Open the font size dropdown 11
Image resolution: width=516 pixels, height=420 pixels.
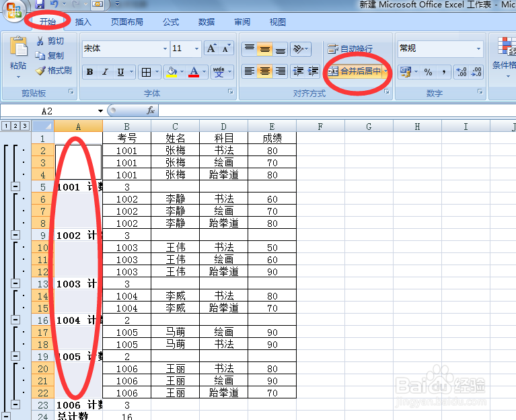[x=197, y=48]
